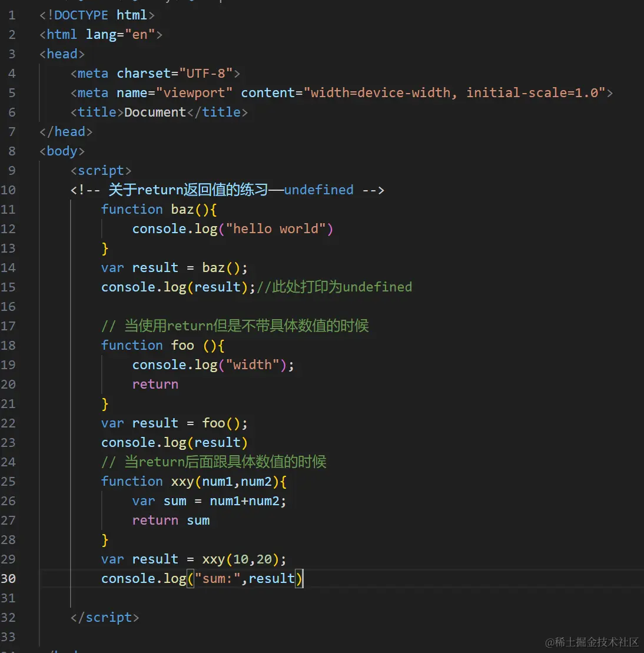The image size is (644, 653).
Task: Click the word "Document" inside the title tag
Action: 155,112
